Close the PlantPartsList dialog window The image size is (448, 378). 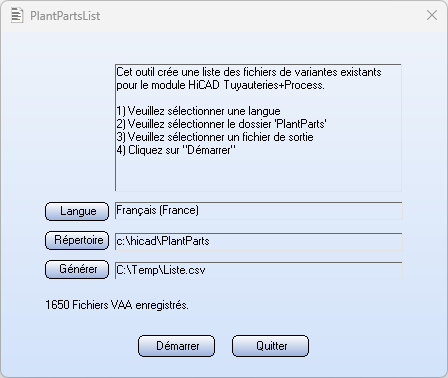coord(432,15)
